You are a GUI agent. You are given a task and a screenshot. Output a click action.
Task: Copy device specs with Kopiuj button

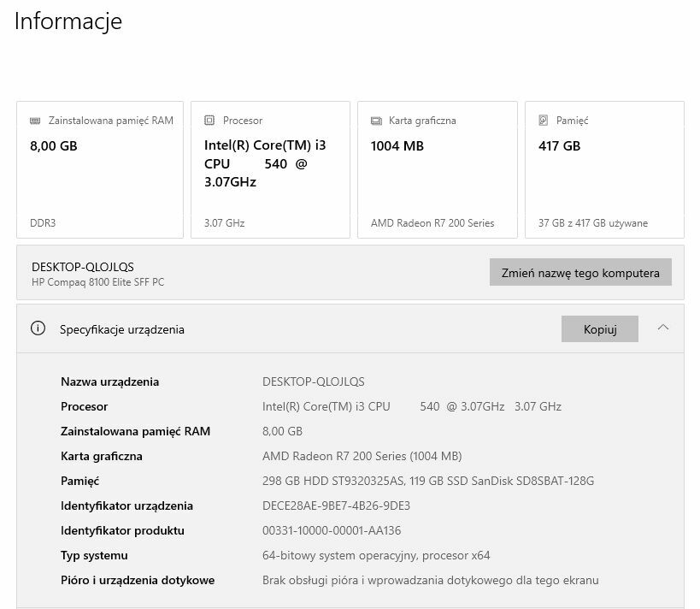pyautogui.click(x=599, y=329)
